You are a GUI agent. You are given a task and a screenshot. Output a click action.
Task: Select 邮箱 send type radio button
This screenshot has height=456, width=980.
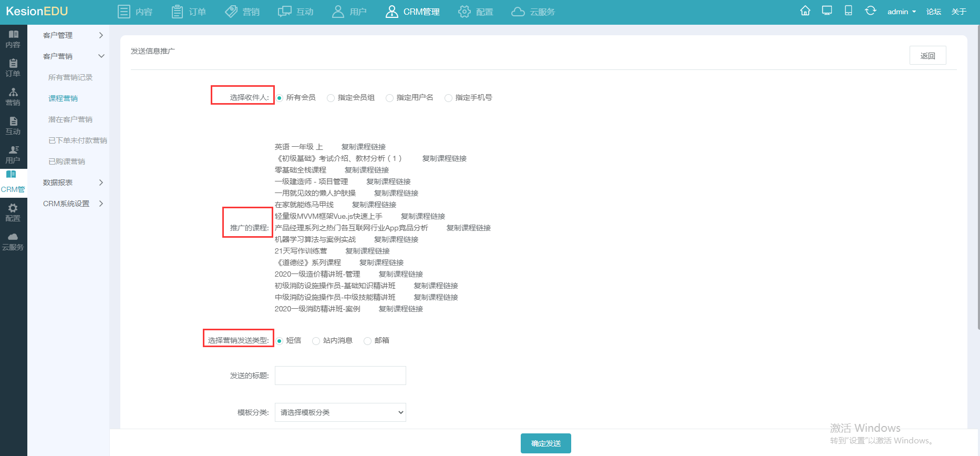point(367,341)
